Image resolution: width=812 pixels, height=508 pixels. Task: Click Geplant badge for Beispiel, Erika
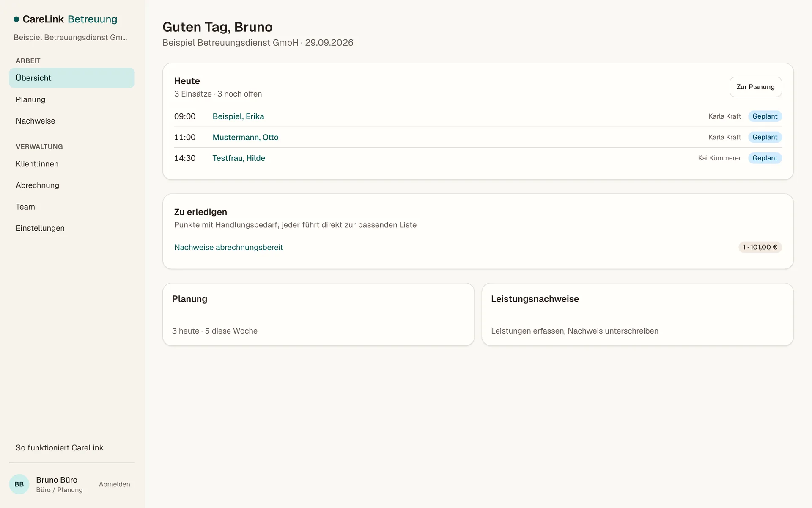(765, 116)
